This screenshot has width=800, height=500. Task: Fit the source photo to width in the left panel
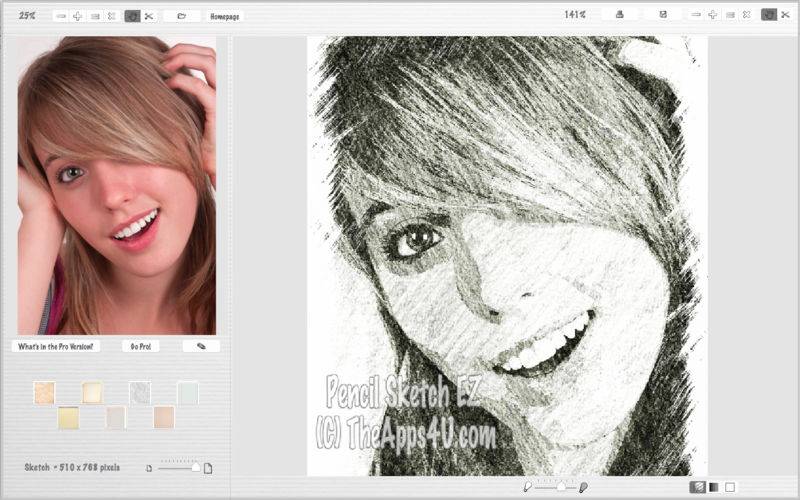[x=95, y=16]
